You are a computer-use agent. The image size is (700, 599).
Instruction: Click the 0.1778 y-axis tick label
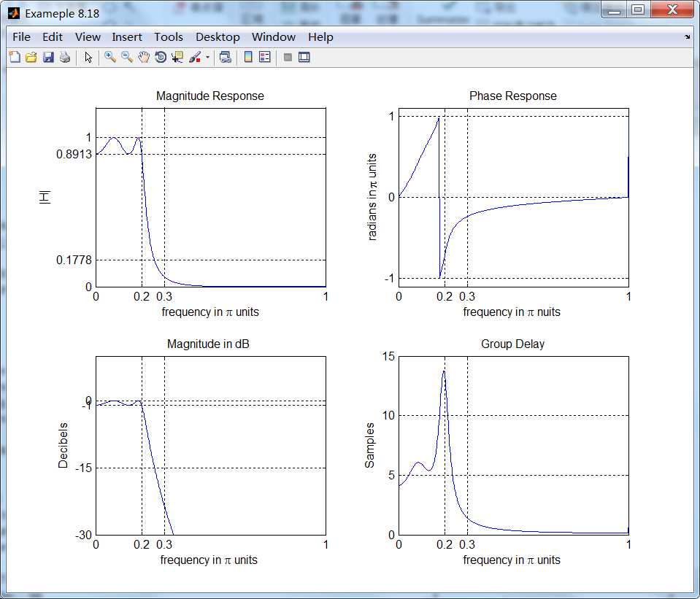tap(74, 260)
